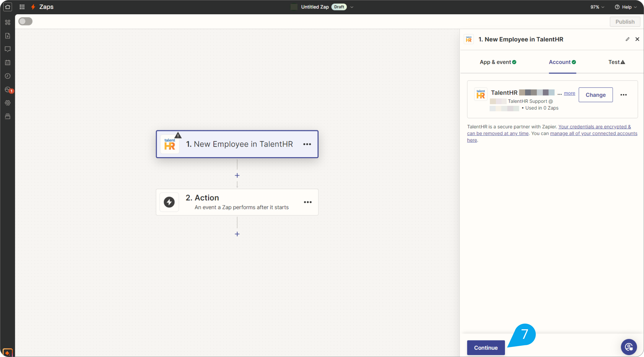Viewport: 644px width, 357px height.
Task: Open the sidebar import file icon
Action: (8, 36)
